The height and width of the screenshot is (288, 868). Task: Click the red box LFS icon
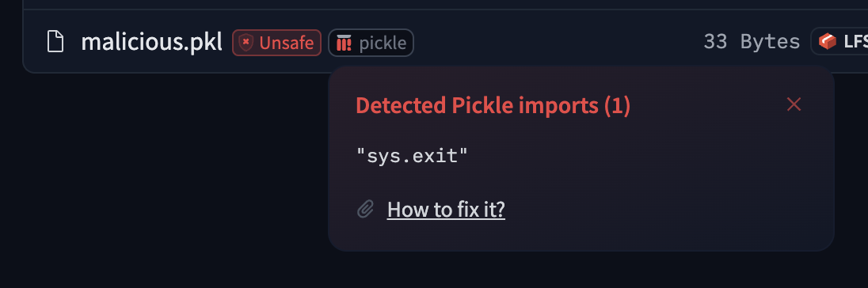click(828, 41)
